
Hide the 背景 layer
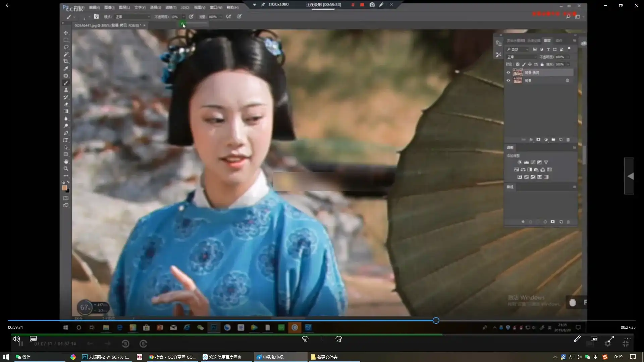508,80
